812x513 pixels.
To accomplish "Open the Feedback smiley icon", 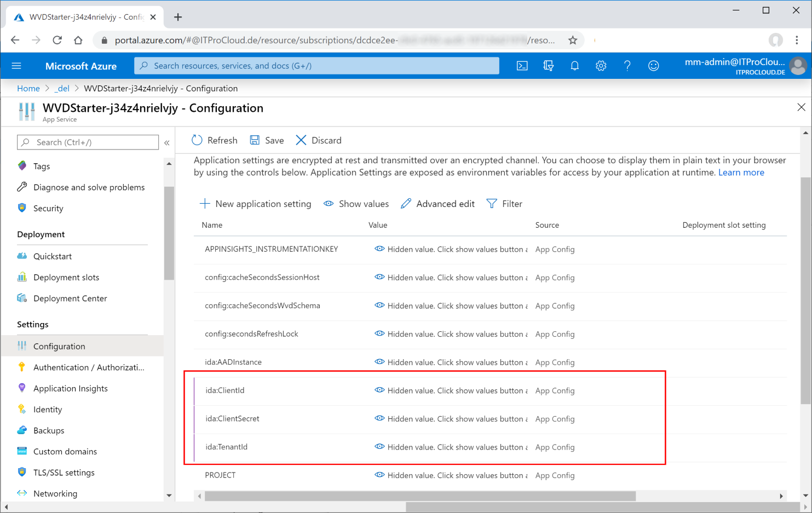I will pos(653,66).
